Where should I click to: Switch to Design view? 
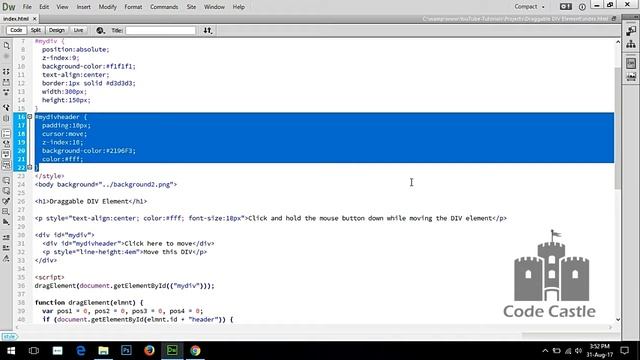(56, 30)
